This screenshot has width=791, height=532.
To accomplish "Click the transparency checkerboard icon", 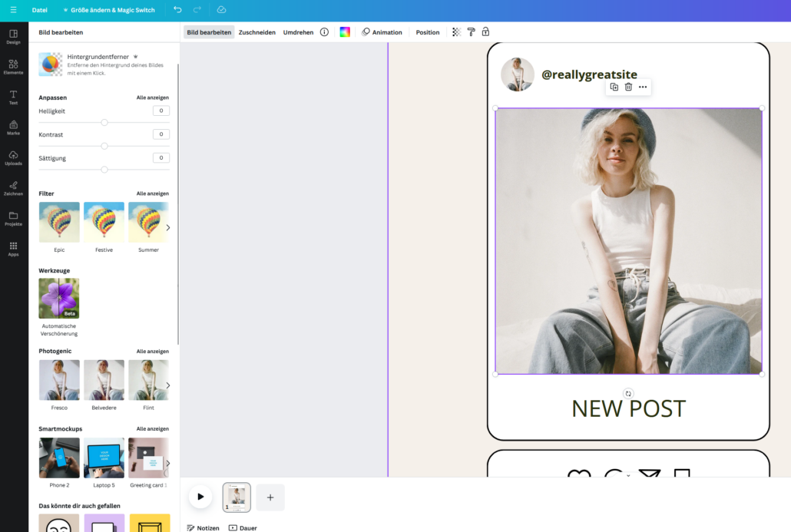I will pyautogui.click(x=456, y=32).
